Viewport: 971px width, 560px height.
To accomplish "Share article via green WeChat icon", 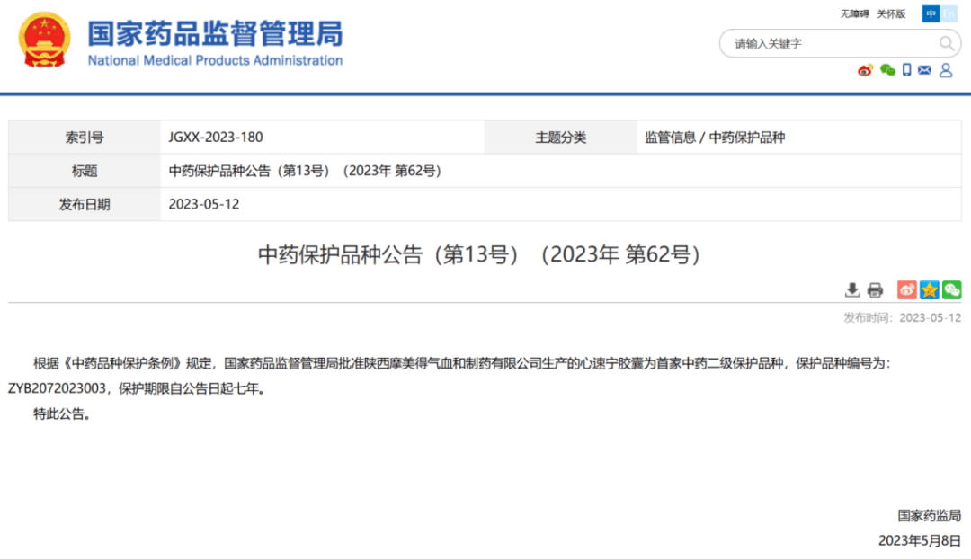I will point(952,289).
